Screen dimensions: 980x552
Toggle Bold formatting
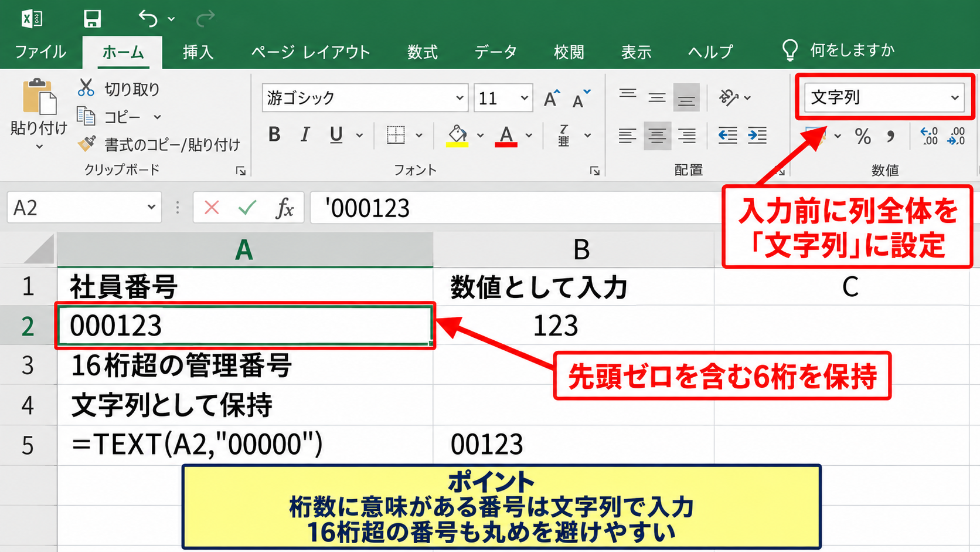pos(274,135)
